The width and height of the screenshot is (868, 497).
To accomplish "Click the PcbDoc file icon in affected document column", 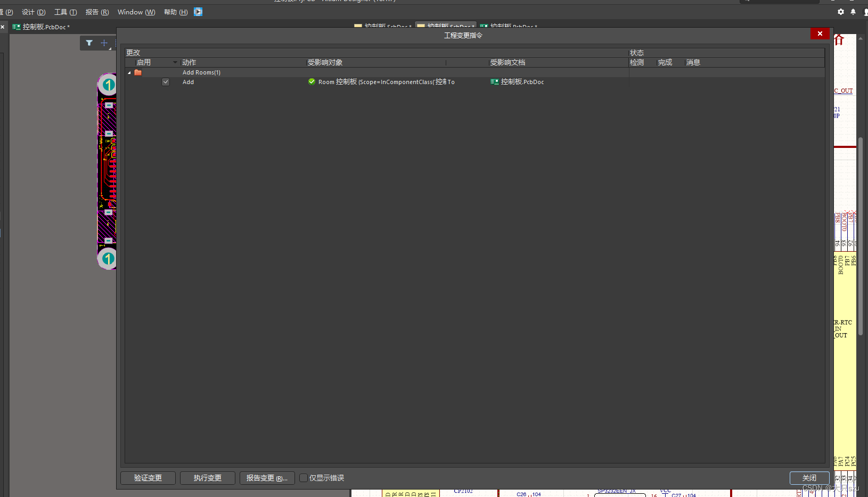I will point(495,82).
